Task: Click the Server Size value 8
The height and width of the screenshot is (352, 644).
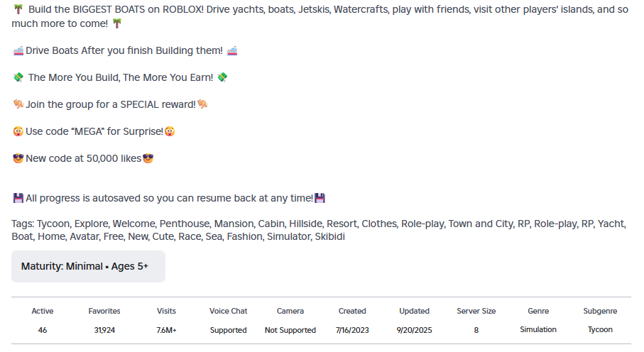Action: (476, 330)
